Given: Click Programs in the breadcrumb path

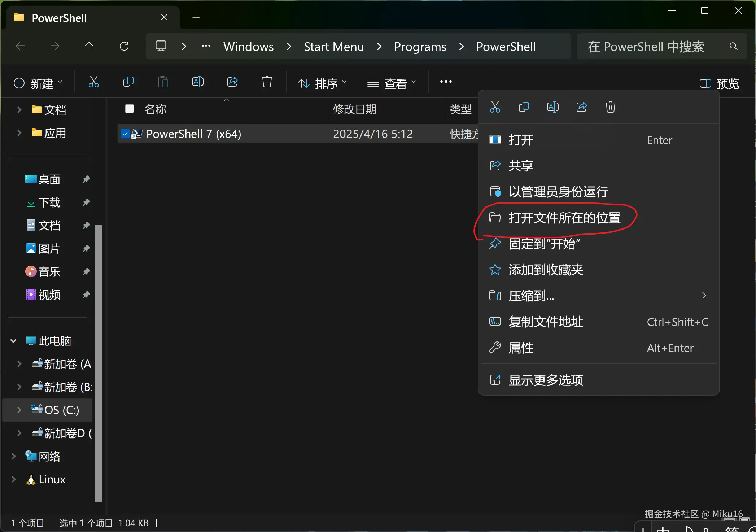Looking at the screenshot, I should pos(420,47).
